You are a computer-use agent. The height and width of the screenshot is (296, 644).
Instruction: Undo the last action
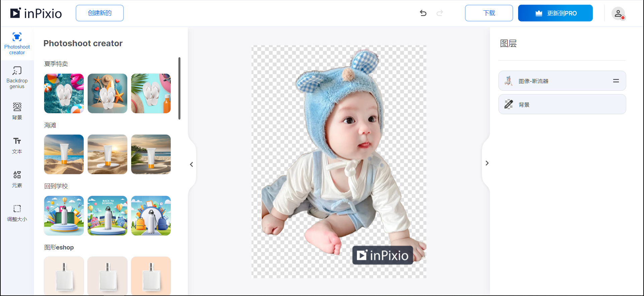[x=423, y=13]
